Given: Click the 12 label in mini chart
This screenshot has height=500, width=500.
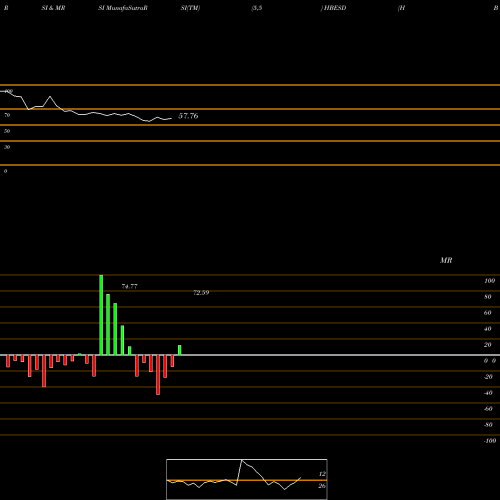Looking at the screenshot, I should click(x=322, y=474).
